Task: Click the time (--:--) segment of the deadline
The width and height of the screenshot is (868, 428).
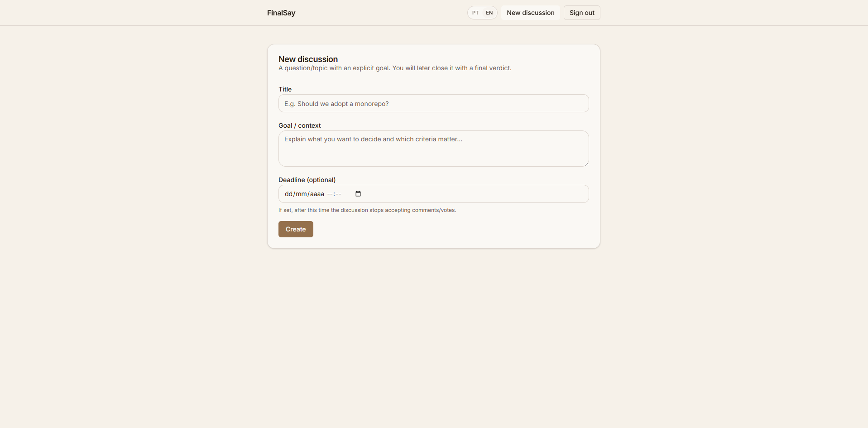Action: coord(335,193)
